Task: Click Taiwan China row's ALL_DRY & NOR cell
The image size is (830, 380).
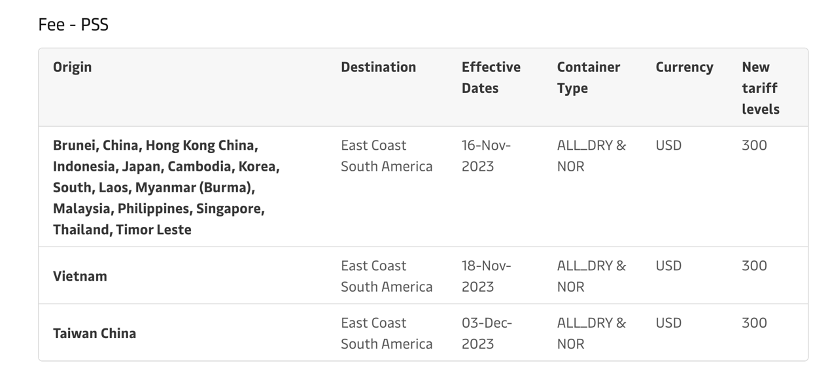Action: 591,333
